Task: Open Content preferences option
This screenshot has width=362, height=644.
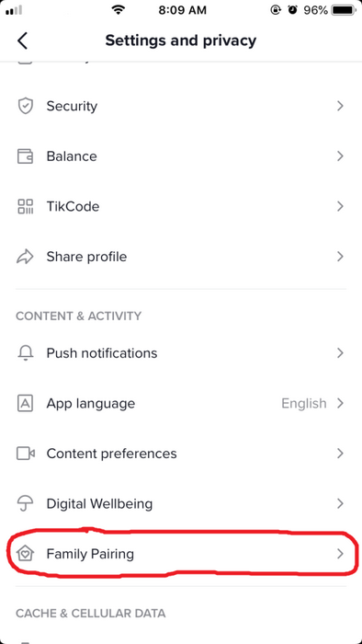Action: (181, 454)
